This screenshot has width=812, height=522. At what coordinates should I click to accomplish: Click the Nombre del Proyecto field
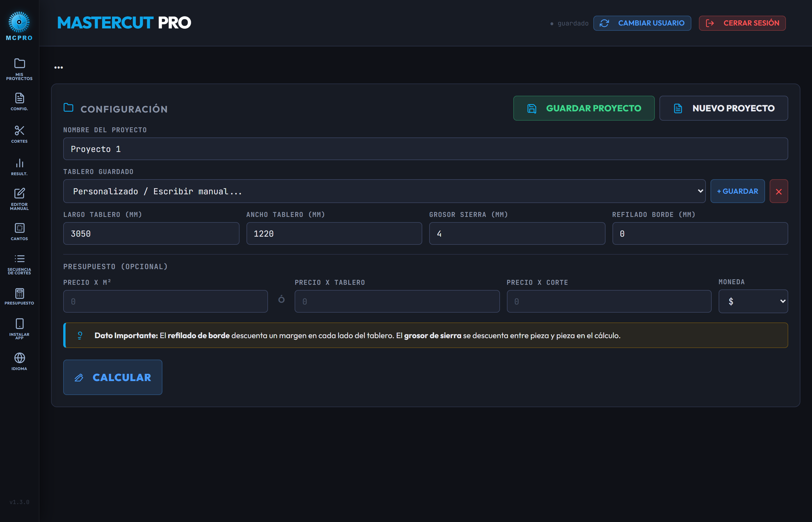pos(425,149)
